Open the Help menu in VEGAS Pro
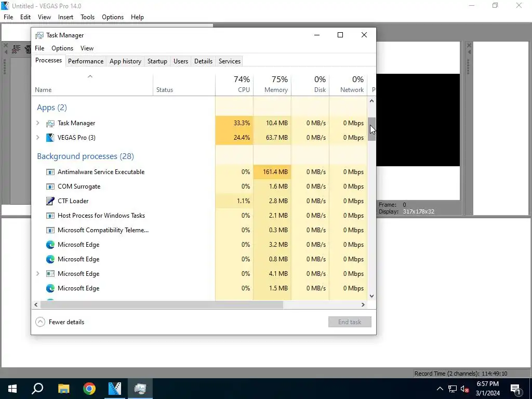 click(137, 17)
